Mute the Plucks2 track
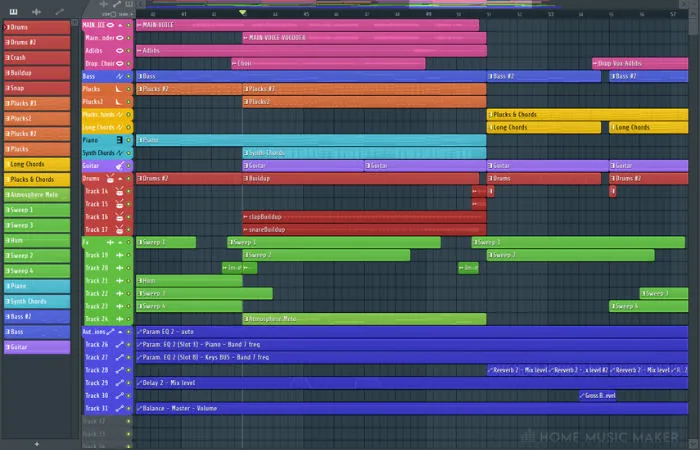The height and width of the screenshot is (450, 700). pos(129,102)
